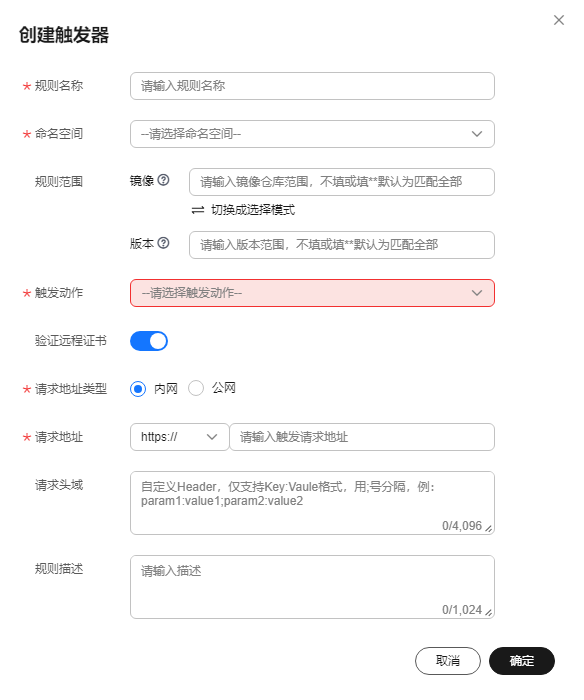Click the 切换成选择模式 link
This screenshot has width=584, height=700.
[253, 210]
